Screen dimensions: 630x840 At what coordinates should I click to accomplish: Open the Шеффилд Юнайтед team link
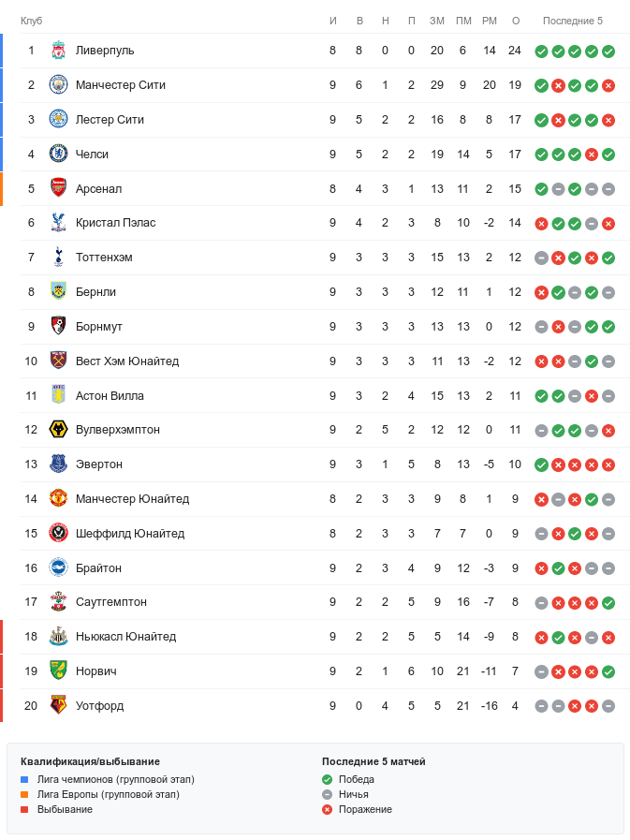pos(129,534)
